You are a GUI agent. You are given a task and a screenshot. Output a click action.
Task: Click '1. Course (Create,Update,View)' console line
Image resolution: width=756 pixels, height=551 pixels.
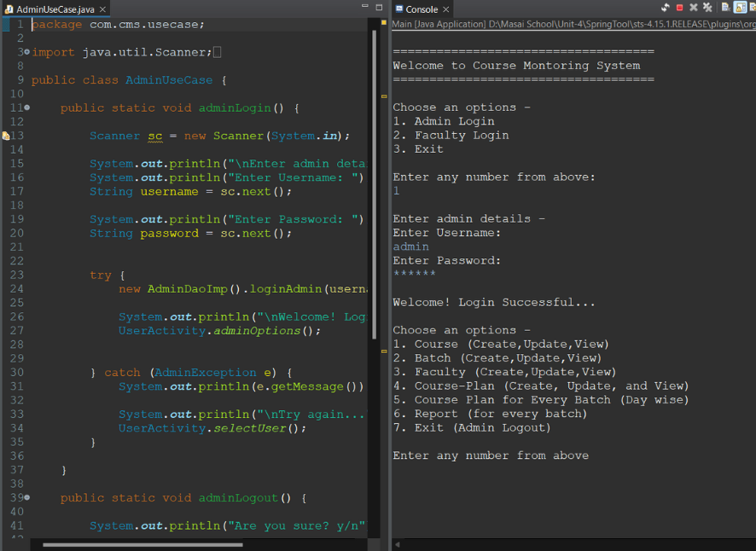(x=501, y=345)
